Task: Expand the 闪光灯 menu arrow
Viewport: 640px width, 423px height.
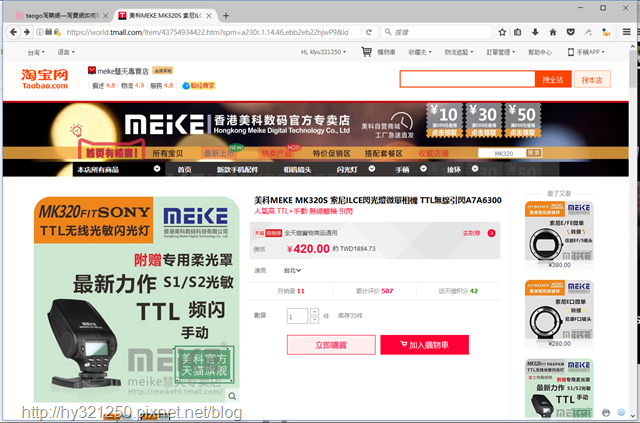Action: coord(372,169)
